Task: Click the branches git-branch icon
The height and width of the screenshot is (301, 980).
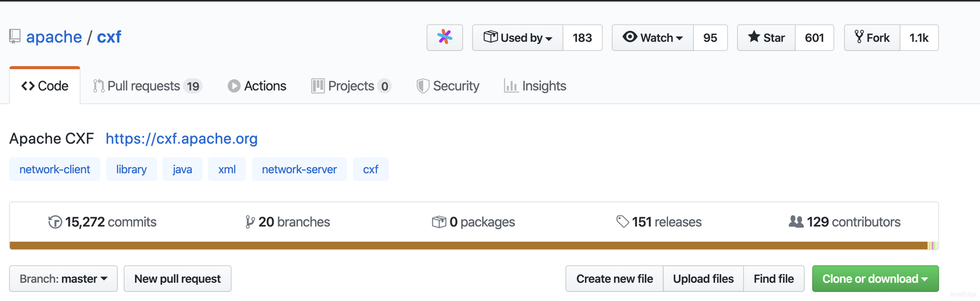Action: click(250, 222)
